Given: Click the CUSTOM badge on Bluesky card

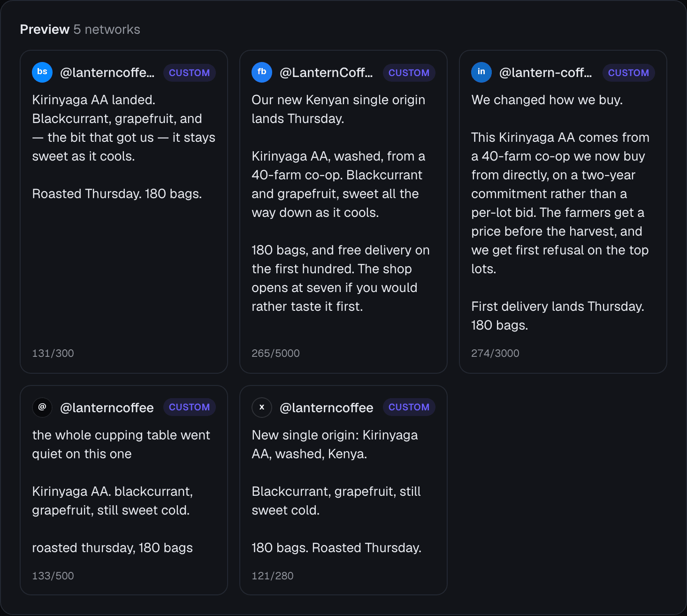Looking at the screenshot, I should tap(190, 73).
